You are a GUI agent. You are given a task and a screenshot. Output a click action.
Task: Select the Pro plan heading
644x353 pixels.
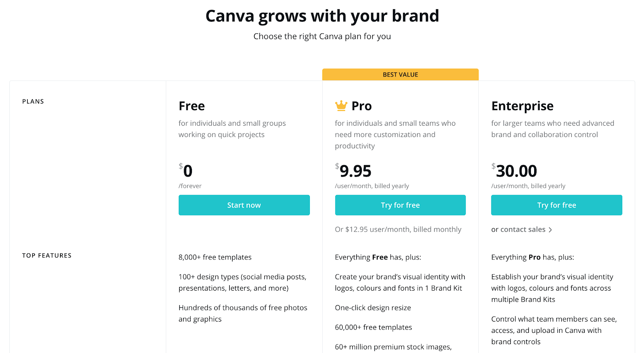(x=361, y=106)
